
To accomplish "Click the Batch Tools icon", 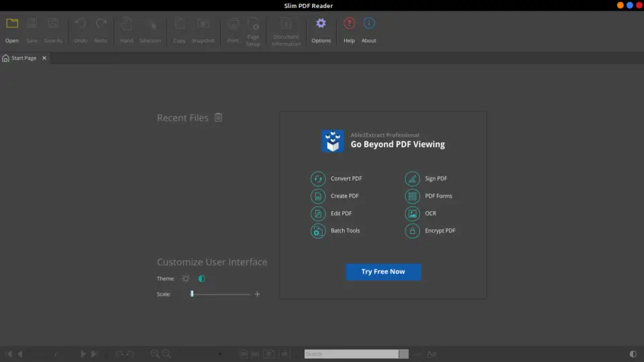I will pos(317,231).
